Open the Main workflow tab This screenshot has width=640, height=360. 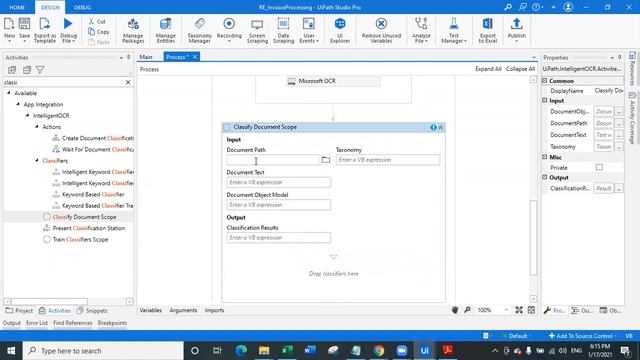146,57
